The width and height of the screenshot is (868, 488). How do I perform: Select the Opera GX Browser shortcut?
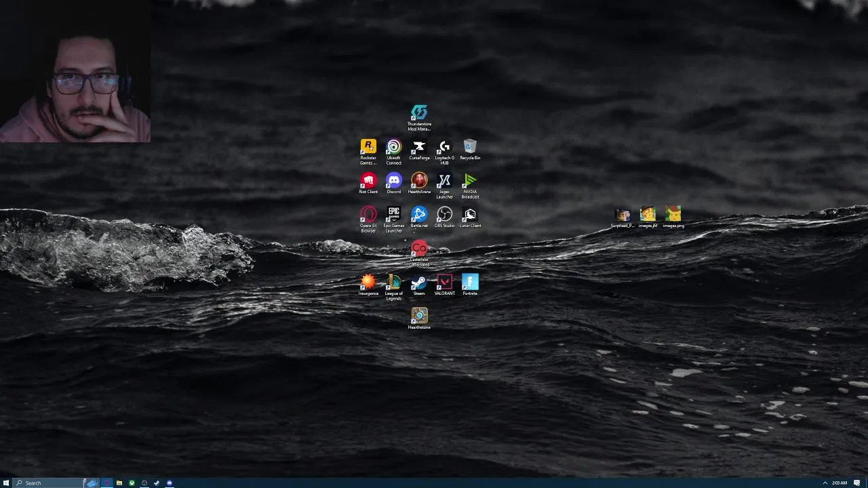coord(368,220)
